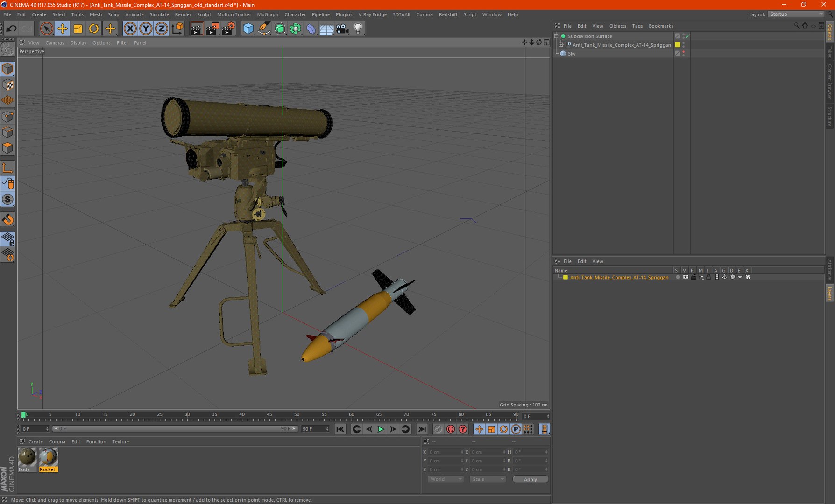Open viewport Cameras menu

pos(55,43)
